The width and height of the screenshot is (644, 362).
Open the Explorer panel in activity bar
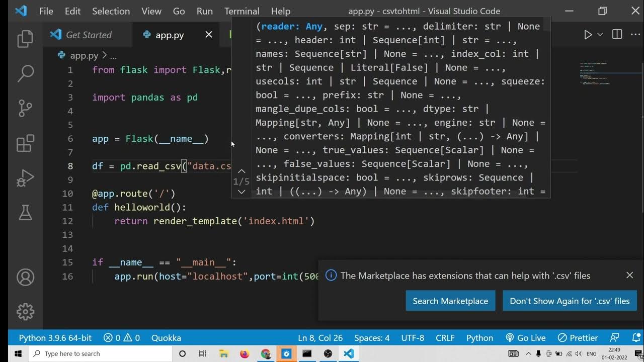[25, 39]
